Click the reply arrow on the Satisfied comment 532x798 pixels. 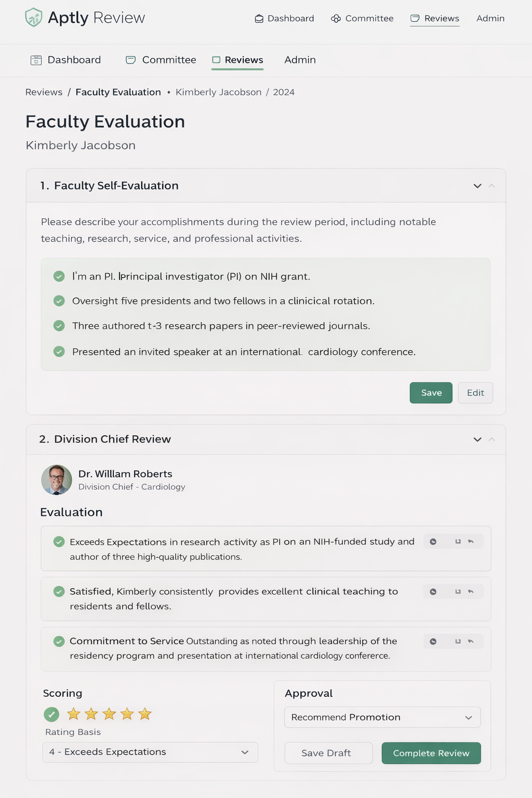click(x=471, y=592)
